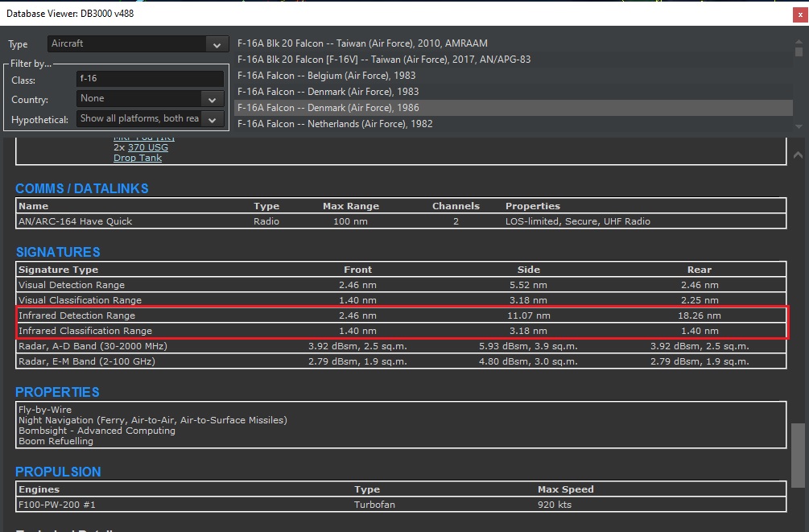Screen dimensions: 809x532
Task: Click the AN/ARC-164 Have Quick entry
Action: point(76,221)
